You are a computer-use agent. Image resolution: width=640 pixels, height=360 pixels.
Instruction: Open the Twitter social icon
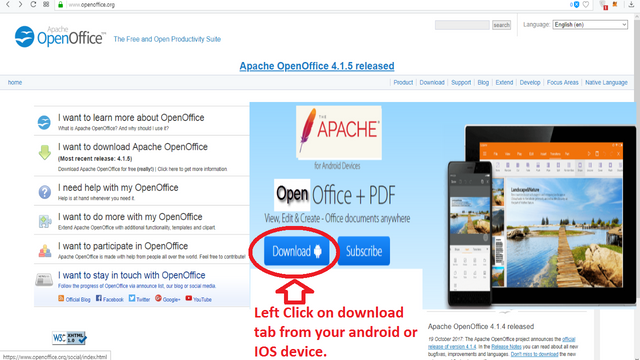point(132,298)
